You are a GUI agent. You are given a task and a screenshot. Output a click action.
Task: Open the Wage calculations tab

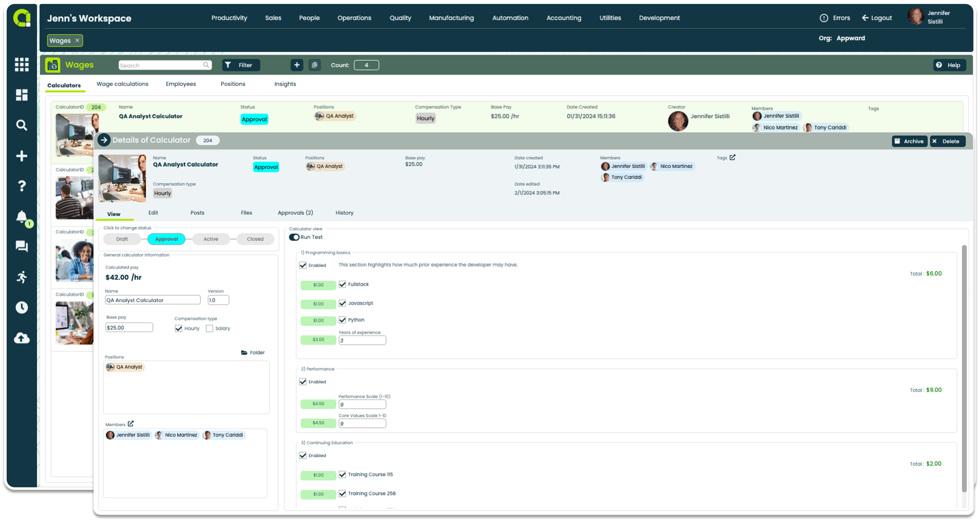122,84
